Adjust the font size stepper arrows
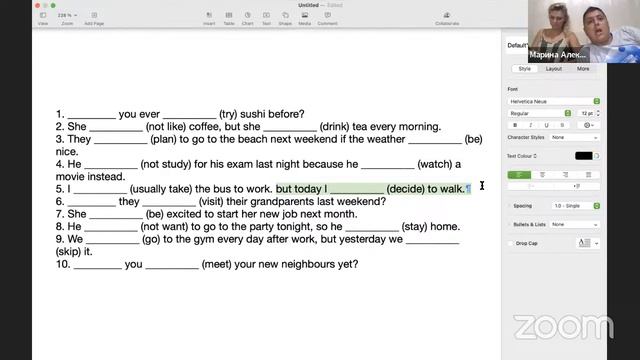 point(598,113)
